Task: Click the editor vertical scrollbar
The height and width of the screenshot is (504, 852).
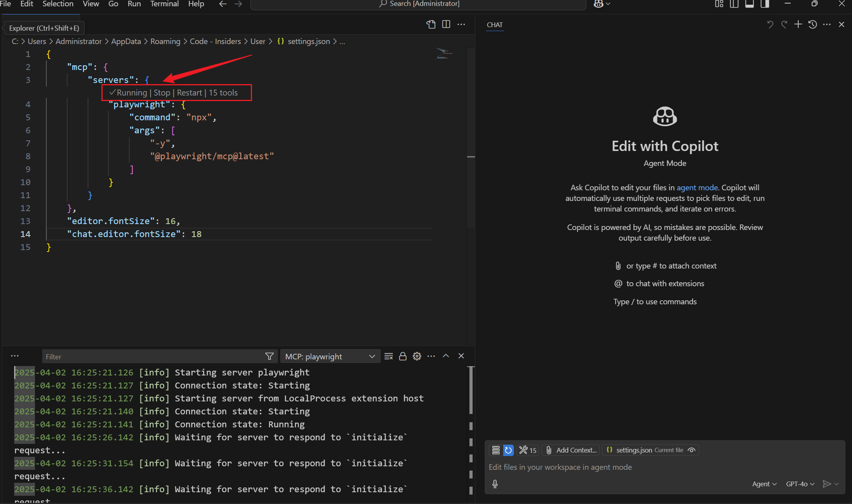Action: [x=471, y=138]
